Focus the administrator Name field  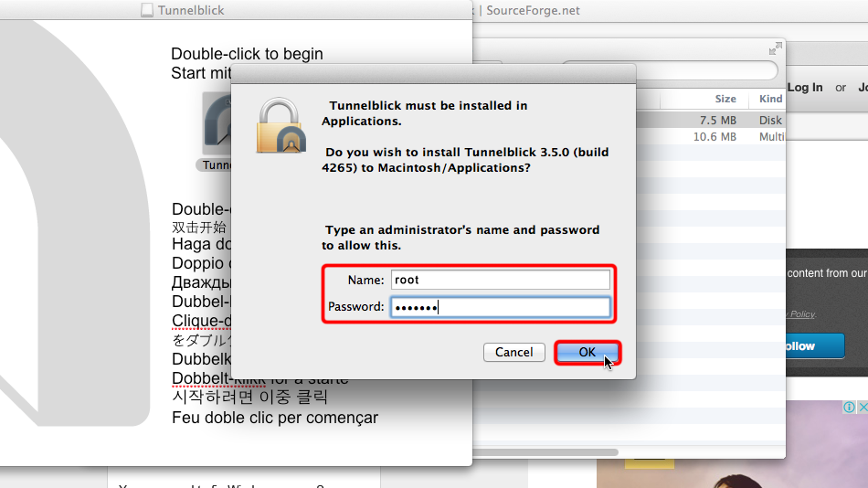501,280
